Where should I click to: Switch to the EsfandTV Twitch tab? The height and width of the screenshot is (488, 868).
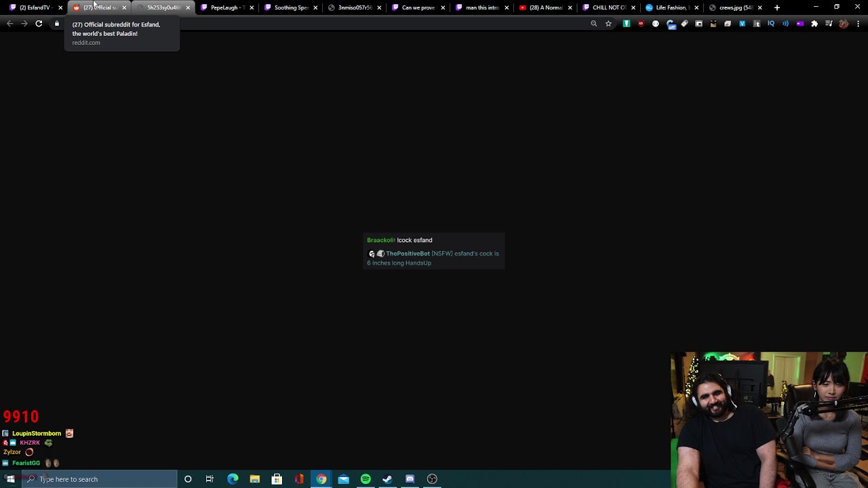[35, 7]
